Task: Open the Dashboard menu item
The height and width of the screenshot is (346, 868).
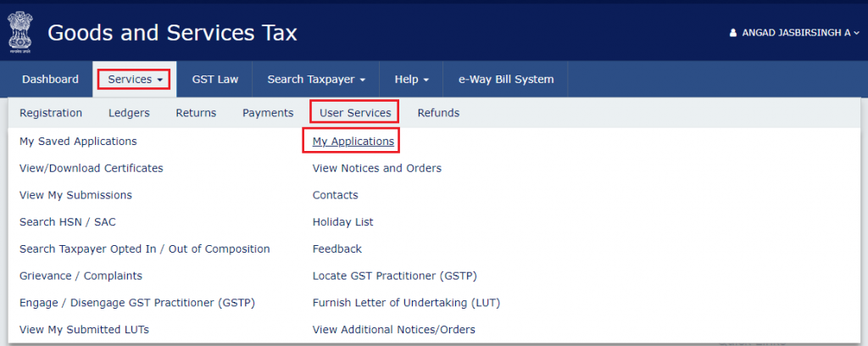Action: coord(50,79)
